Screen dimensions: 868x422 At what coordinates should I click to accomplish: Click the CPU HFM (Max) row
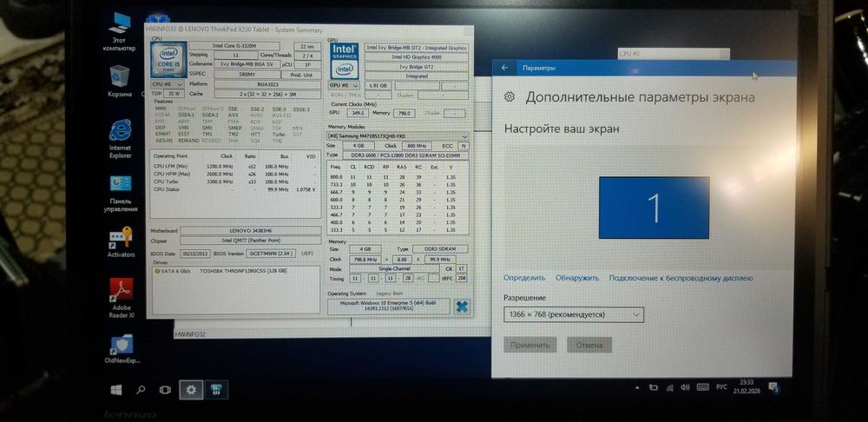click(x=234, y=174)
